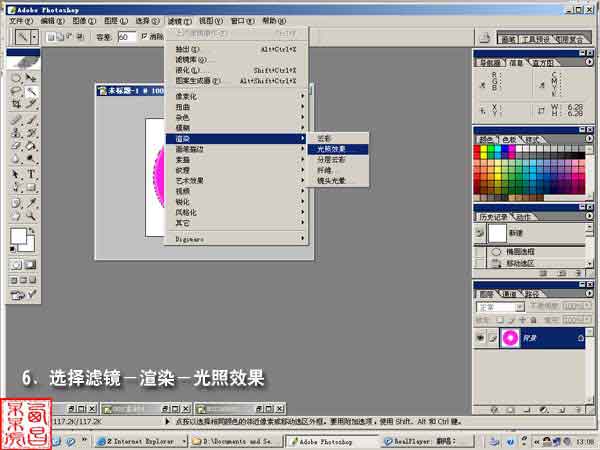This screenshot has height=450, width=600.
Task: Open the 文件 menu in menu bar
Action: (x=21, y=21)
